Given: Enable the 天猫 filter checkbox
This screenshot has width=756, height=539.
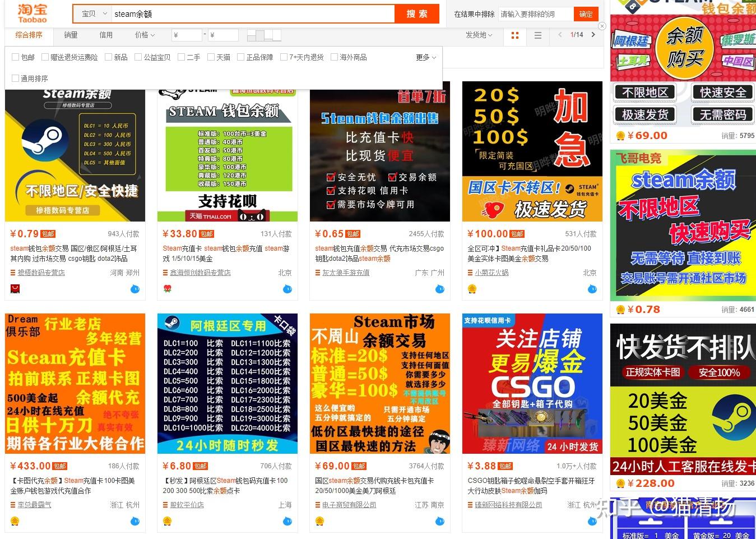Looking at the screenshot, I should click(211, 57).
